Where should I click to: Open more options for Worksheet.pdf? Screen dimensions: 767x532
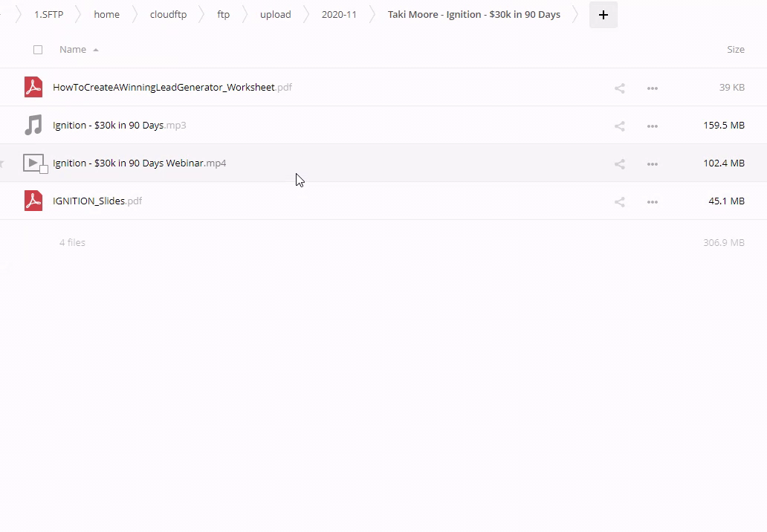(652, 88)
